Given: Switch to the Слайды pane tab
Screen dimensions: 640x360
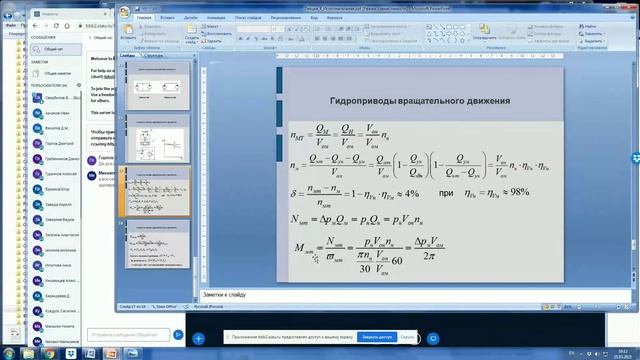Looking at the screenshot, I should pos(127,56).
